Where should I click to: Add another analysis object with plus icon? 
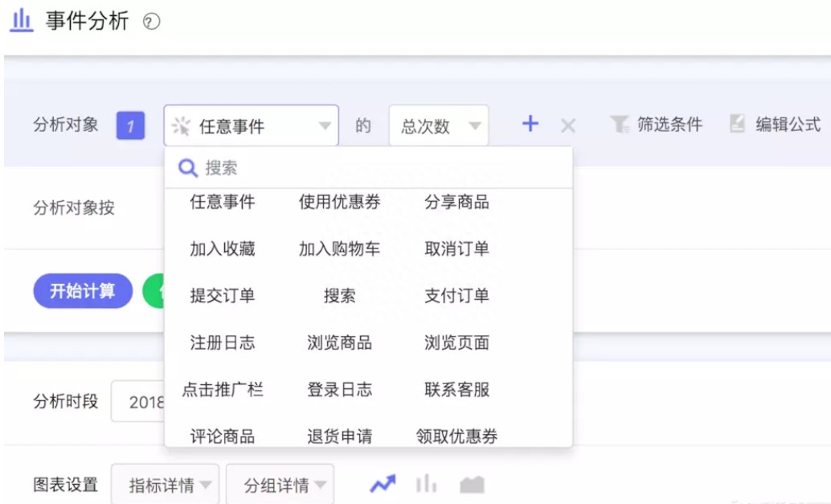530,124
